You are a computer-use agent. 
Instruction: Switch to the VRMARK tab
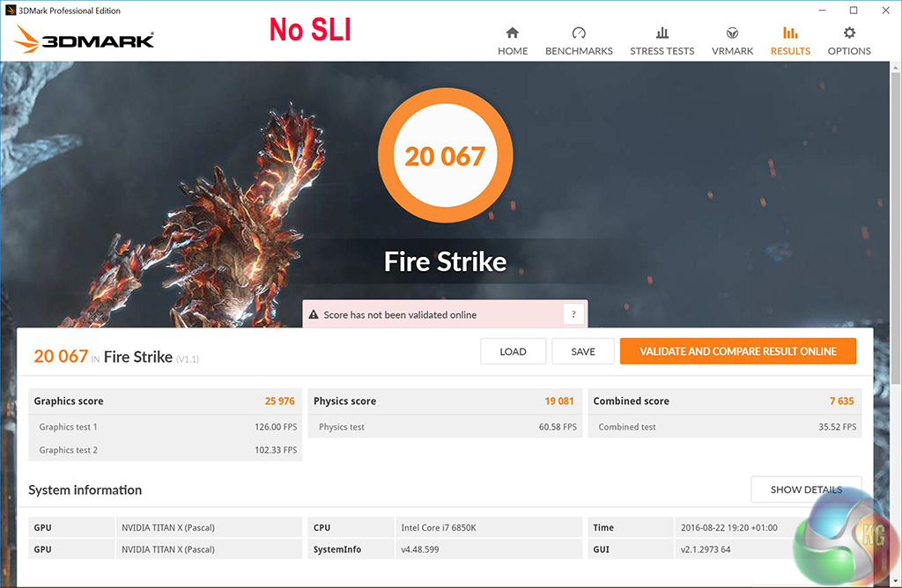pos(732,41)
